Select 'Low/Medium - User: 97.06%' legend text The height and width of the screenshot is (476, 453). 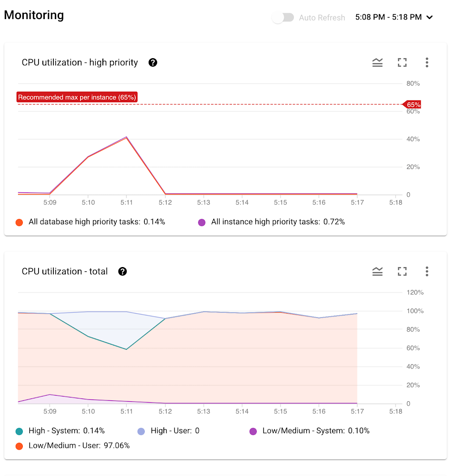pos(79,446)
